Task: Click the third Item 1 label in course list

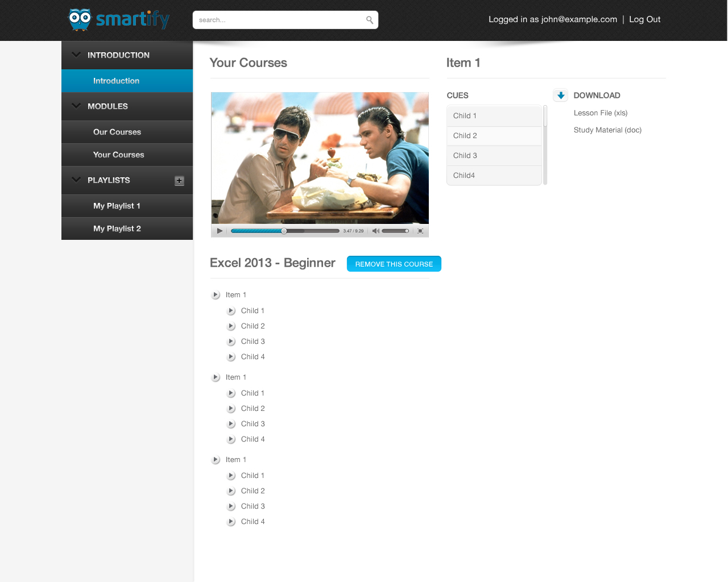Action: pos(236,460)
